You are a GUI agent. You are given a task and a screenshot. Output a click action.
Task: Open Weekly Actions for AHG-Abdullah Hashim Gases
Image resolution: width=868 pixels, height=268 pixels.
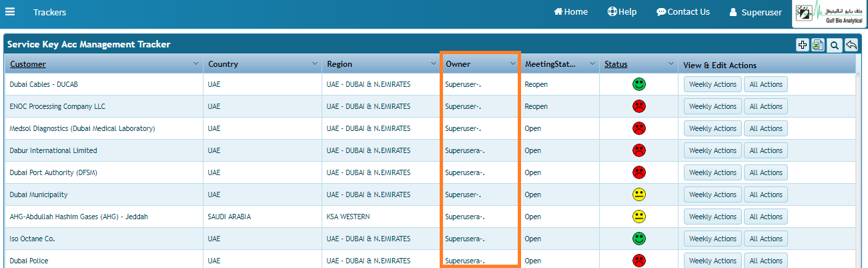(x=713, y=217)
